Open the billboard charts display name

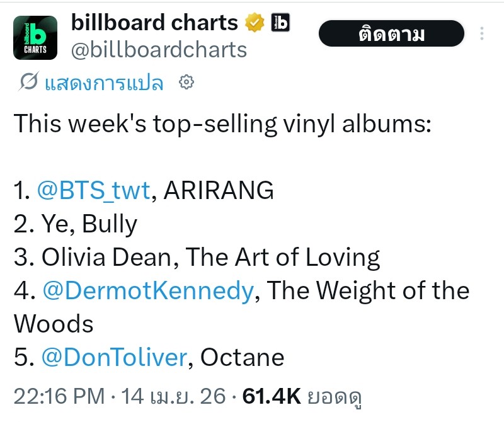(x=154, y=23)
